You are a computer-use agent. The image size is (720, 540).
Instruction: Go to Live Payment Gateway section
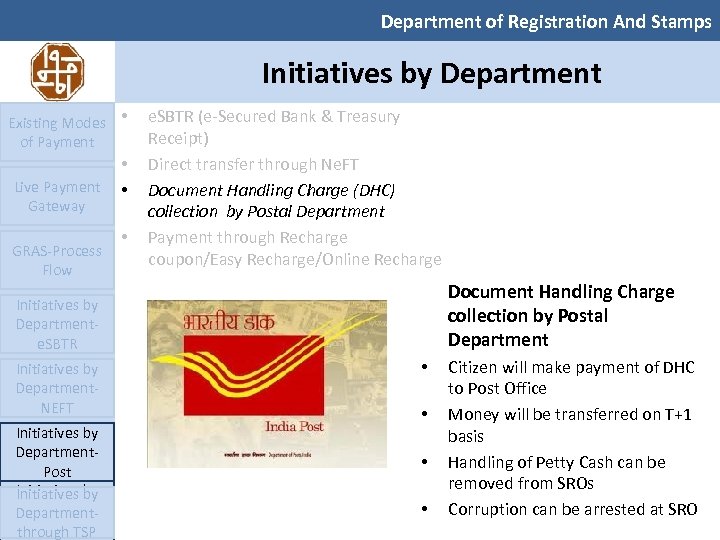57,197
